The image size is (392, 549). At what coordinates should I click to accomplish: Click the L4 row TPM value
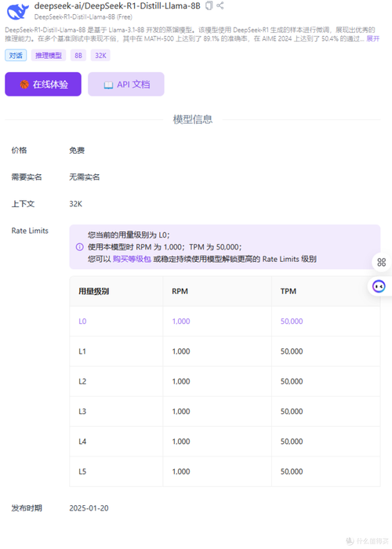292,442
